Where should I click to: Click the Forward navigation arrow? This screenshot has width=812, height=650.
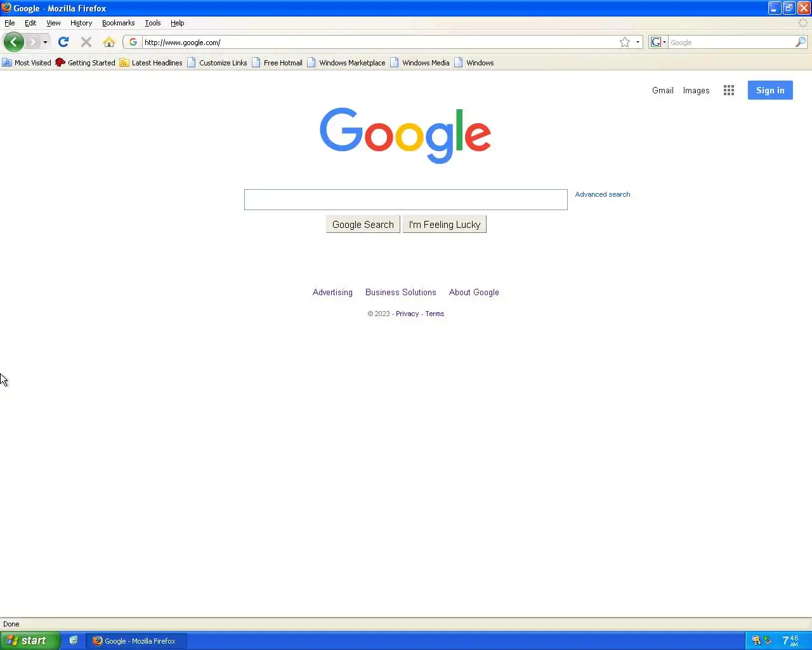point(32,42)
